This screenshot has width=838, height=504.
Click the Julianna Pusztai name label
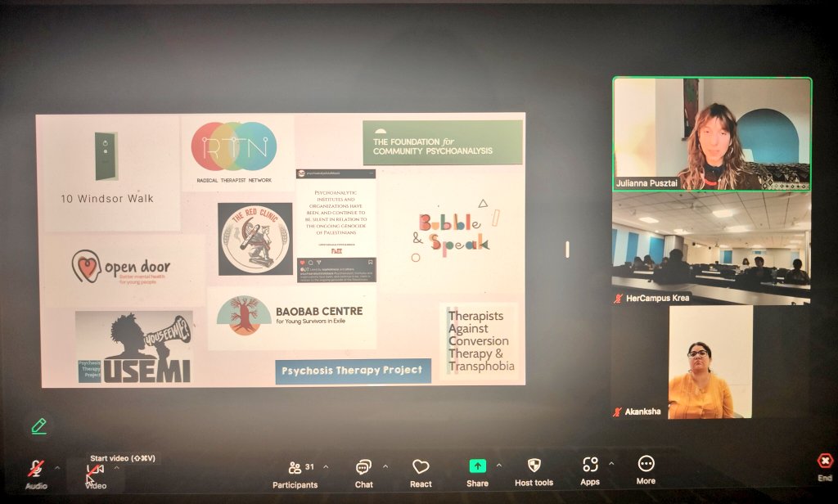647,182
